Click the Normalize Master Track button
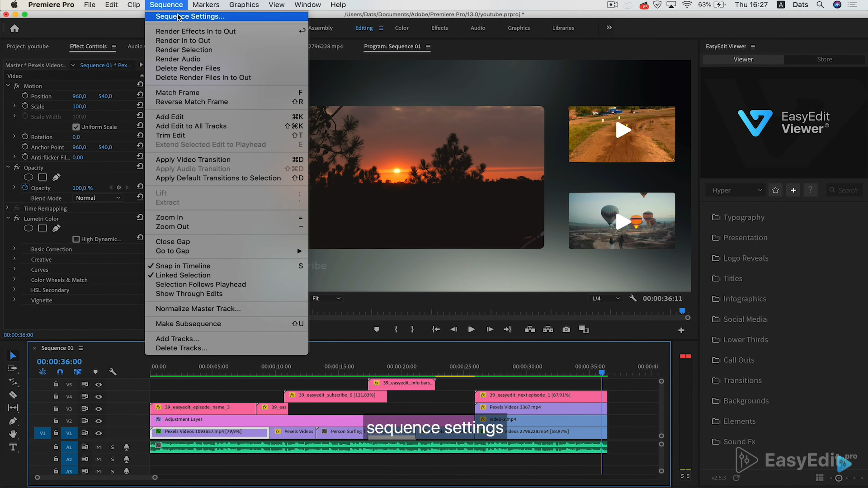The width and height of the screenshot is (868, 488). coord(198,308)
